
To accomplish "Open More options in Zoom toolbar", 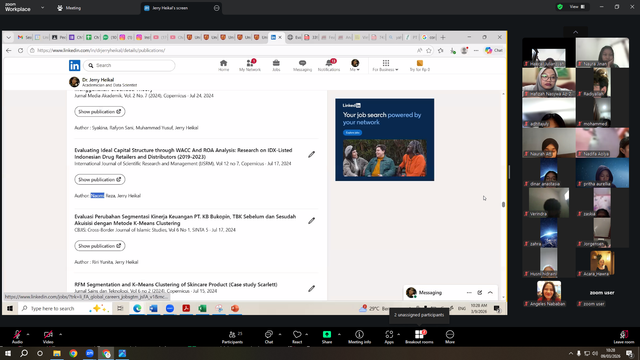I will tap(450, 337).
